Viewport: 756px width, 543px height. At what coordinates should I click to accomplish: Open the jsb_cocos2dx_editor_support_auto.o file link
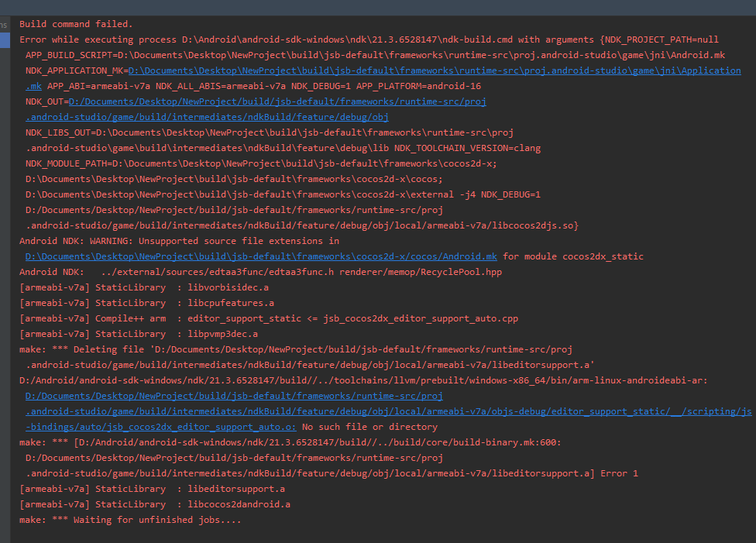click(x=387, y=411)
